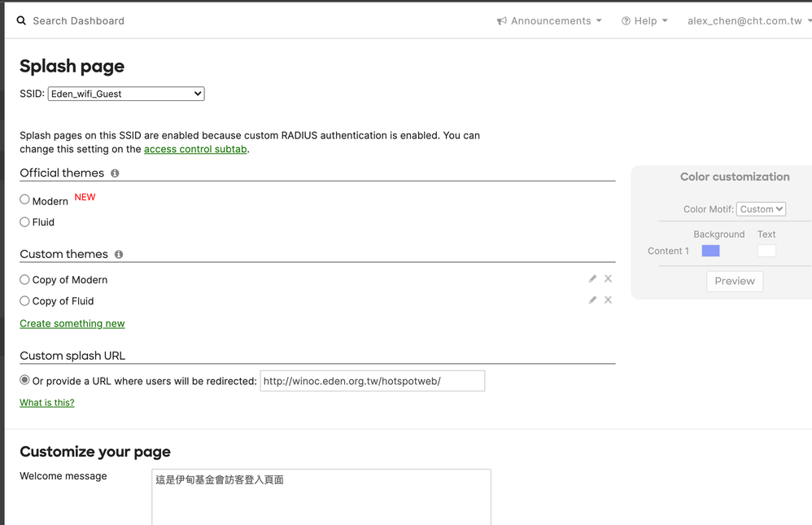The image size is (812, 525).
Task: Select the Modern official theme
Action: click(24, 199)
